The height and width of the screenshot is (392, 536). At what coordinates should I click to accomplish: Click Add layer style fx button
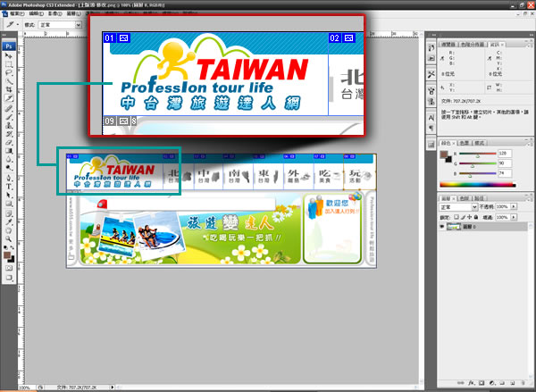click(471, 383)
